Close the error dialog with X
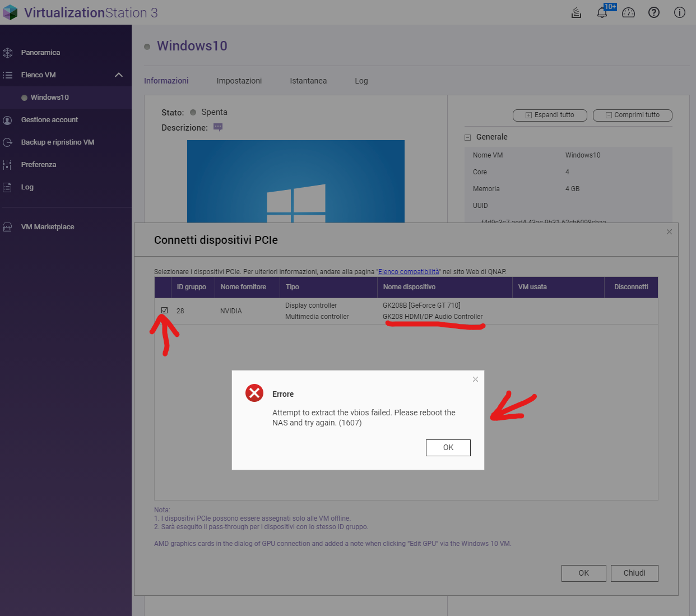The height and width of the screenshot is (616, 696). (475, 379)
